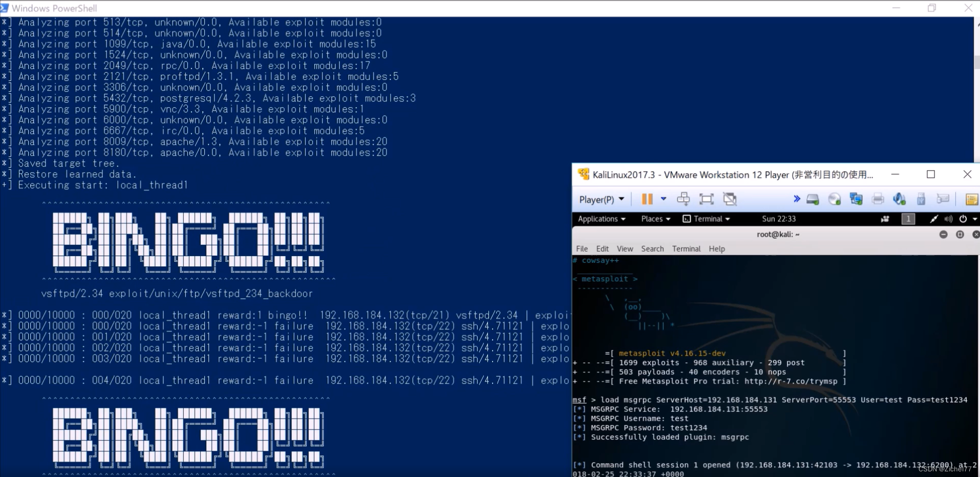Open the Edit menu of root@kali terminal
This screenshot has height=477, width=980.
[x=602, y=248]
